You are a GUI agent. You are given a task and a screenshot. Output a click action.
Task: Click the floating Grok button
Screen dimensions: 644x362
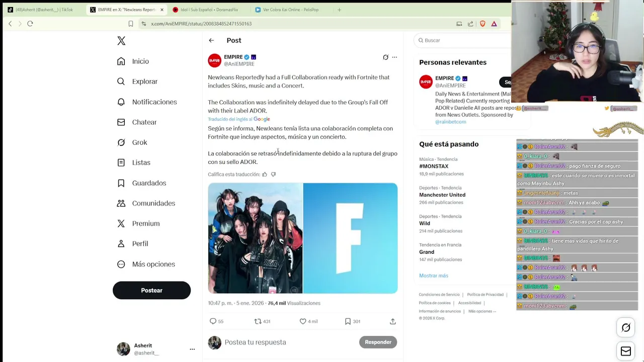point(626,328)
